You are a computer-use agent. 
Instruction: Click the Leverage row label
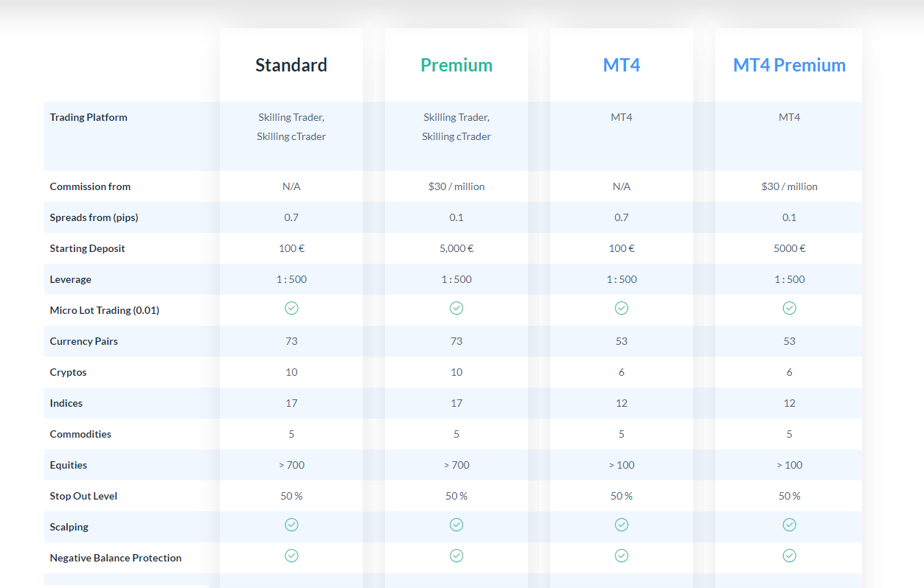coord(71,279)
